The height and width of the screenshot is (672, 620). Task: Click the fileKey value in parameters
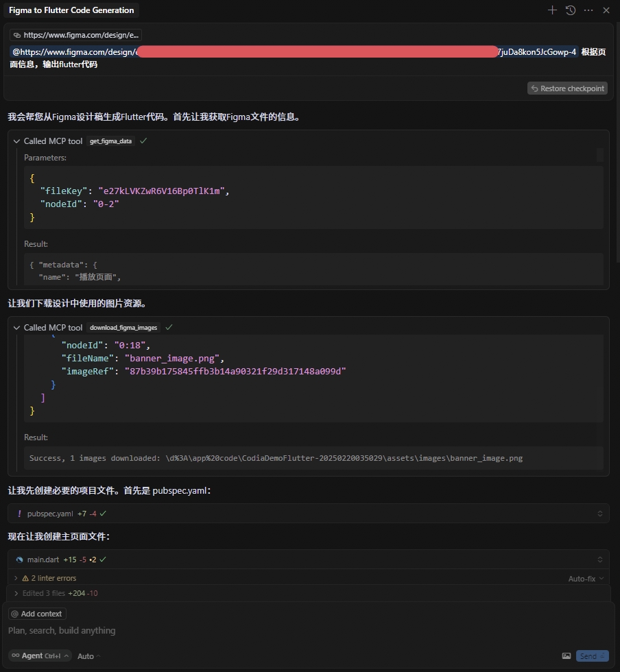click(x=161, y=191)
